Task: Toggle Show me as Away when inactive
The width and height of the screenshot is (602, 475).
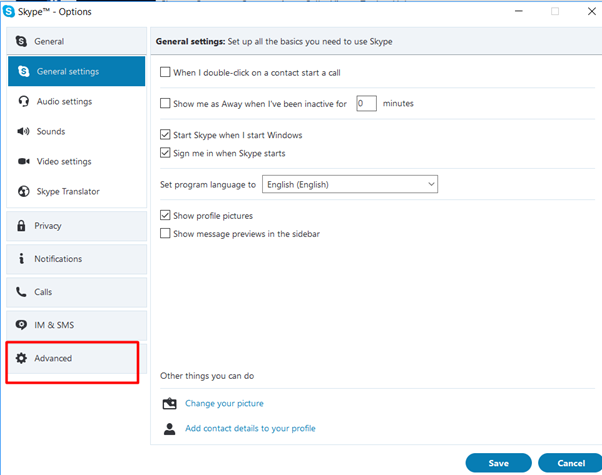Action: pyautogui.click(x=165, y=103)
